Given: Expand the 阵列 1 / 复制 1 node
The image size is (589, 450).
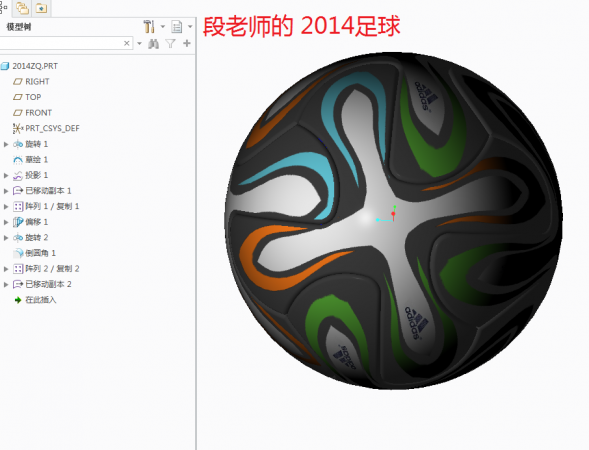Looking at the screenshot, I should tap(6, 207).
